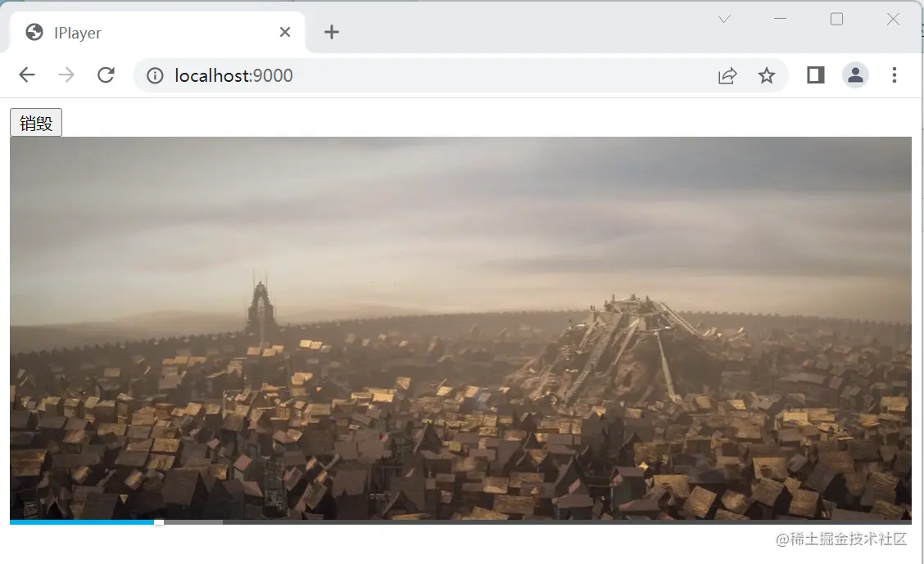Minimize the browser window
Viewport: 924px width, 564px height.
780,19
